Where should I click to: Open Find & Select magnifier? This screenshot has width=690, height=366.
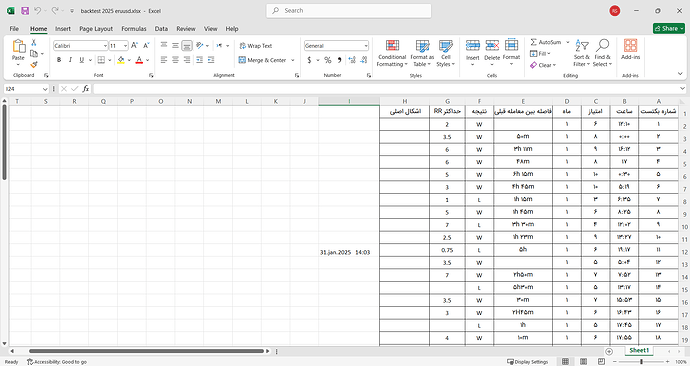602,53
